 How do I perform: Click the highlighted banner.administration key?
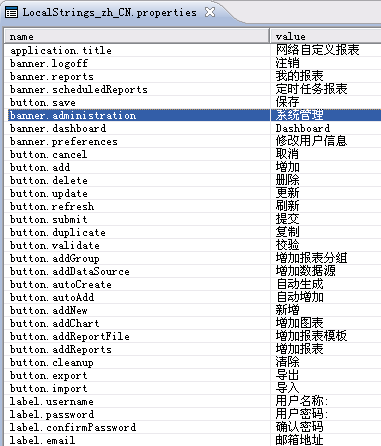[73, 115]
